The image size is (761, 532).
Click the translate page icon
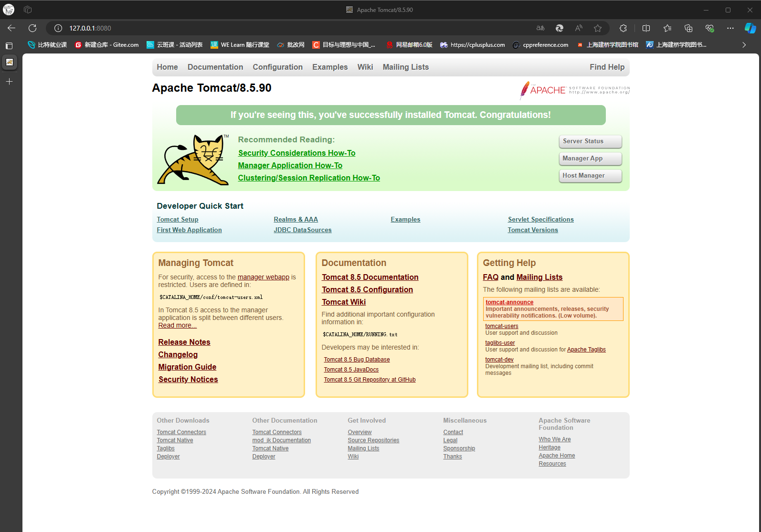tap(540, 28)
